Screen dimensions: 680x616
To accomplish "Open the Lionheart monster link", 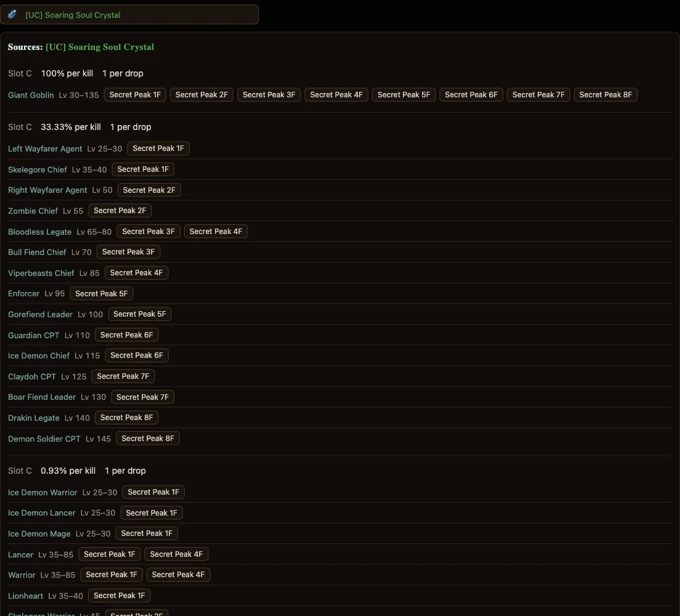I will coord(26,596).
